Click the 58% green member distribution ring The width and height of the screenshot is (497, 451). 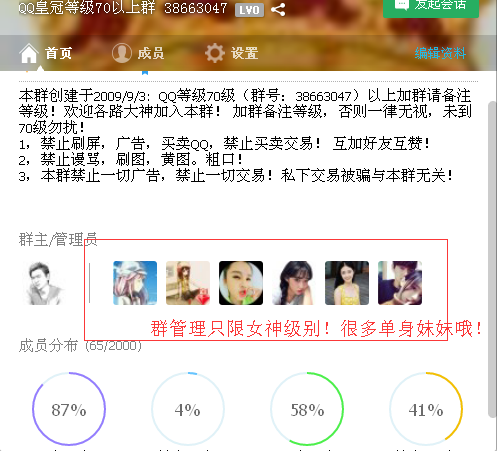[x=307, y=409]
